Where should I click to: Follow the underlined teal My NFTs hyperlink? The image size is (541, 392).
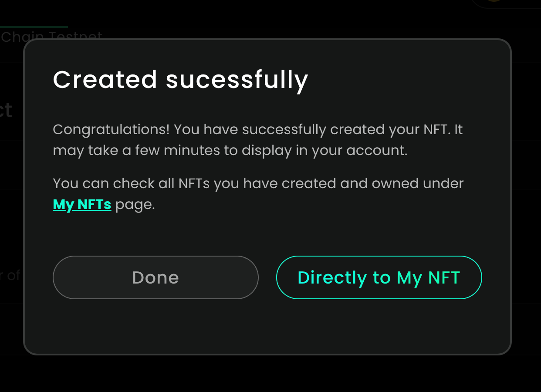click(82, 204)
